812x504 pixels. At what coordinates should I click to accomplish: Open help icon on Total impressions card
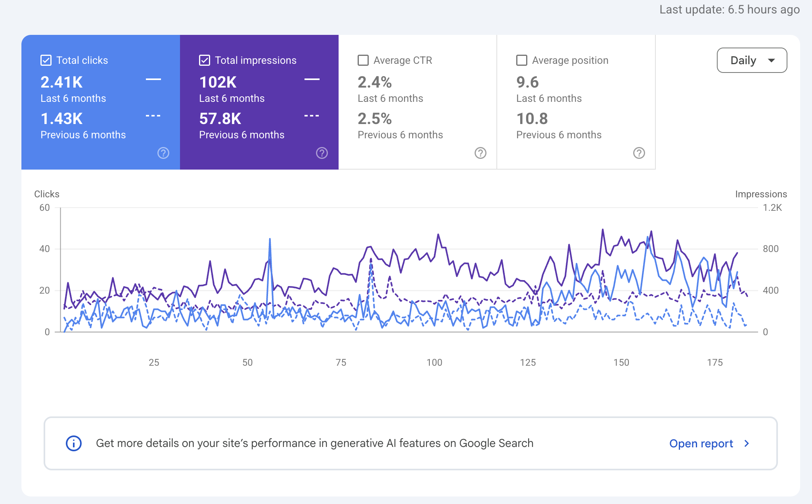click(322, 153)
